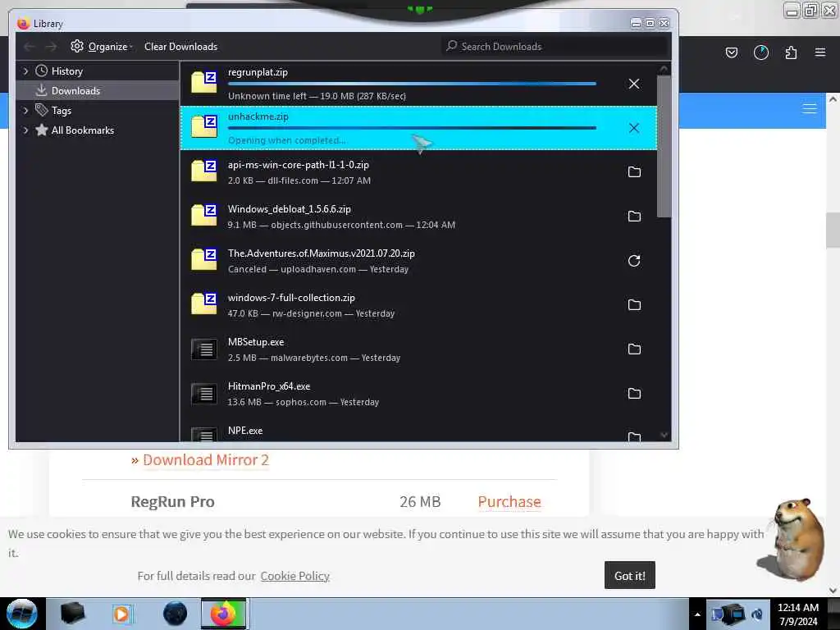Click the Purchase link for RegRun Pro
This screenshot has width=840, height=630.
(509, 502)
